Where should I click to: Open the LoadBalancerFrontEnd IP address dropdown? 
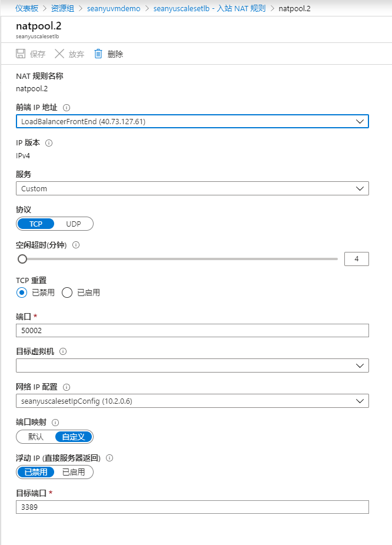(x=192, y=121)
